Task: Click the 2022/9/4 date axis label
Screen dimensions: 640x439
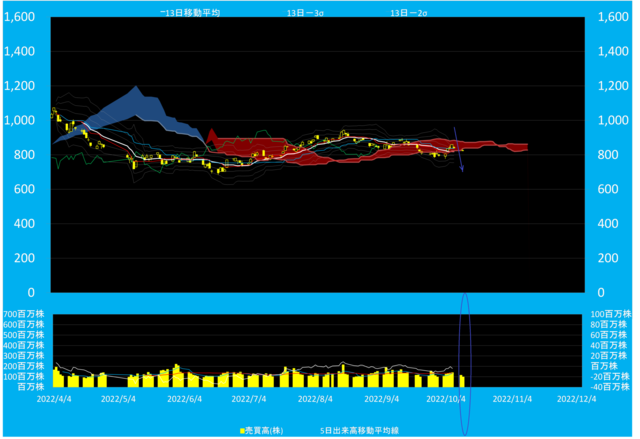Action: (382, 399)
